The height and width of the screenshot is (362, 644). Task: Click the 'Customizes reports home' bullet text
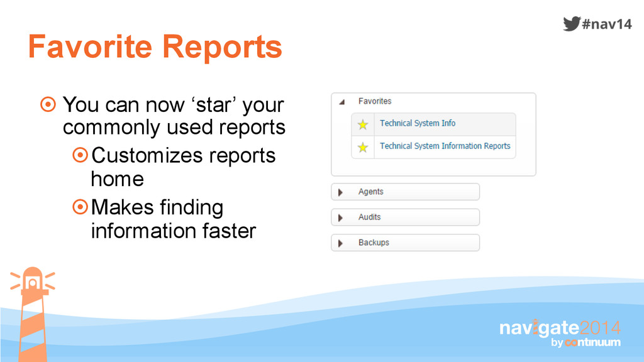point(183,167)
